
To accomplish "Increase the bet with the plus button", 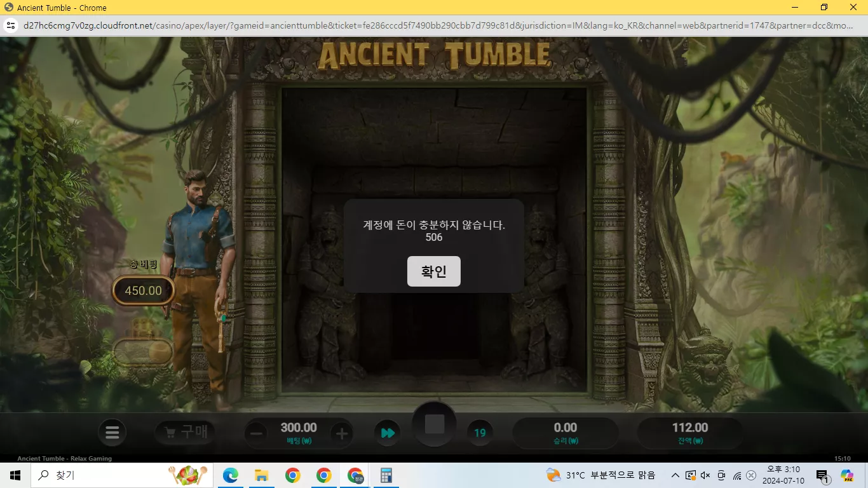I will pos(342,434).
